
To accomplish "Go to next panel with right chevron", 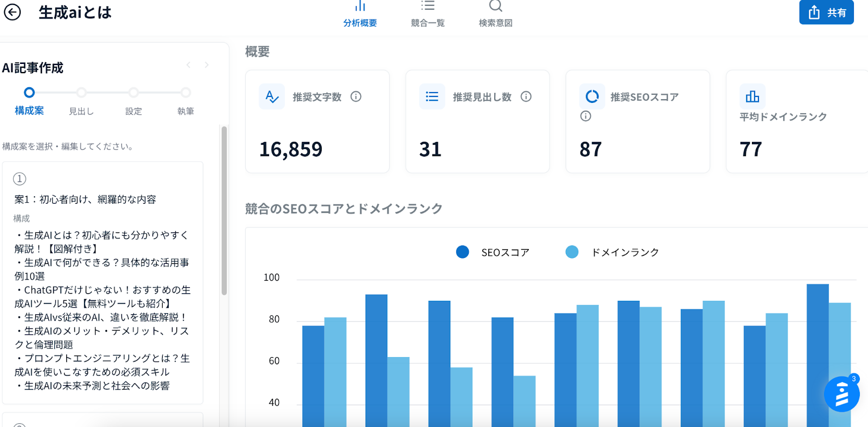I will point(207,65).
